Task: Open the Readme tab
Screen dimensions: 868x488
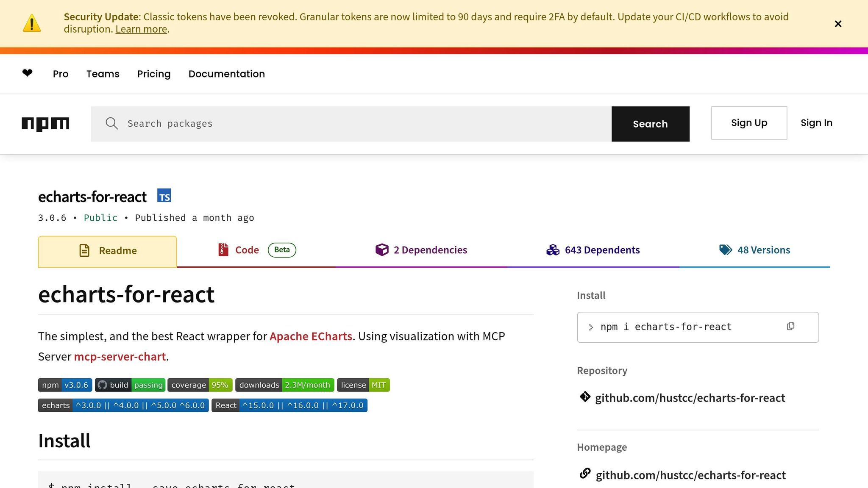Action: [x=108, y=251]
